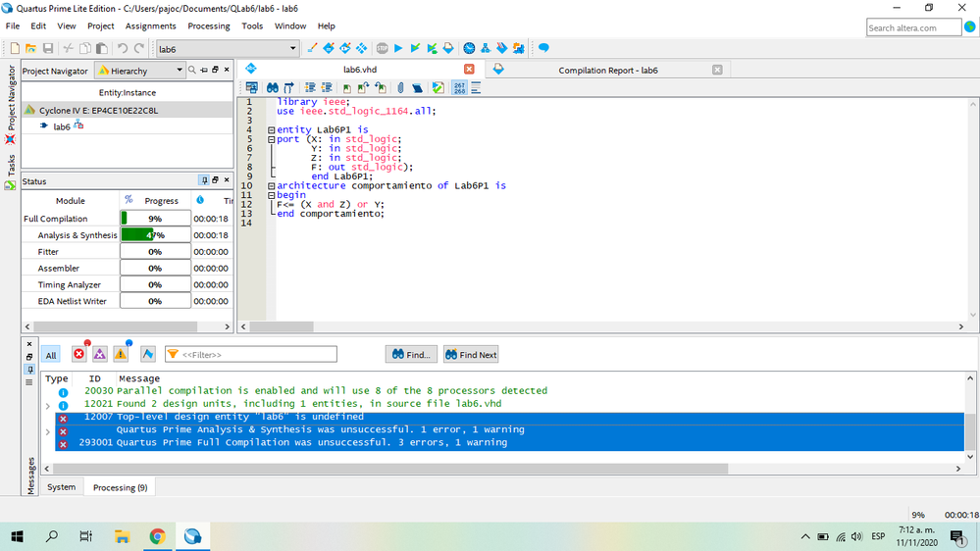Click the Analysis & Synthesis progress bar
The width and height of the screenshot is (980, 551).
(x=155, y=235)
